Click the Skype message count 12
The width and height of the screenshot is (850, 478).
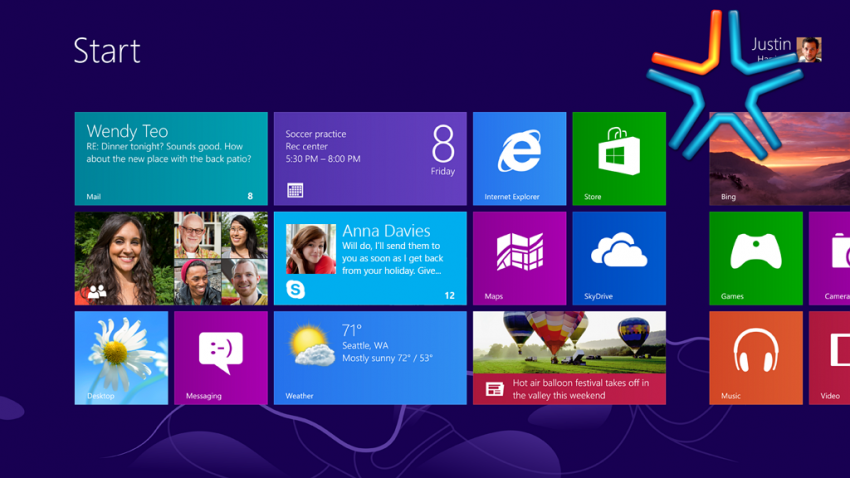pyautogui.click(x=449, y=295)
